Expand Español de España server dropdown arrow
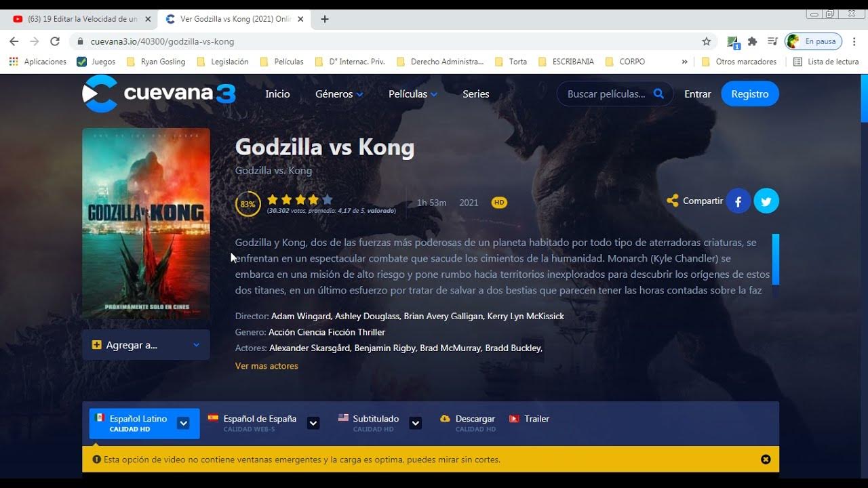 point(313,423)
